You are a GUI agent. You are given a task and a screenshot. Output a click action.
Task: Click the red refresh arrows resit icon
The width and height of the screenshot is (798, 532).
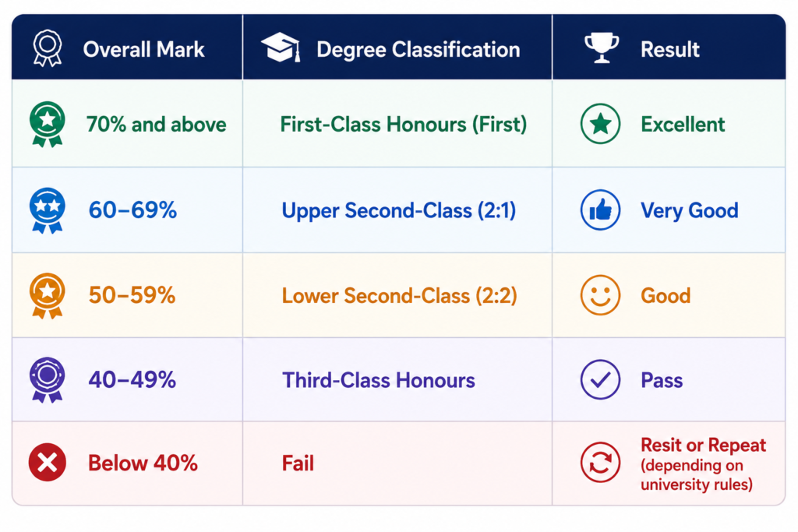click(x=601, y=463)
